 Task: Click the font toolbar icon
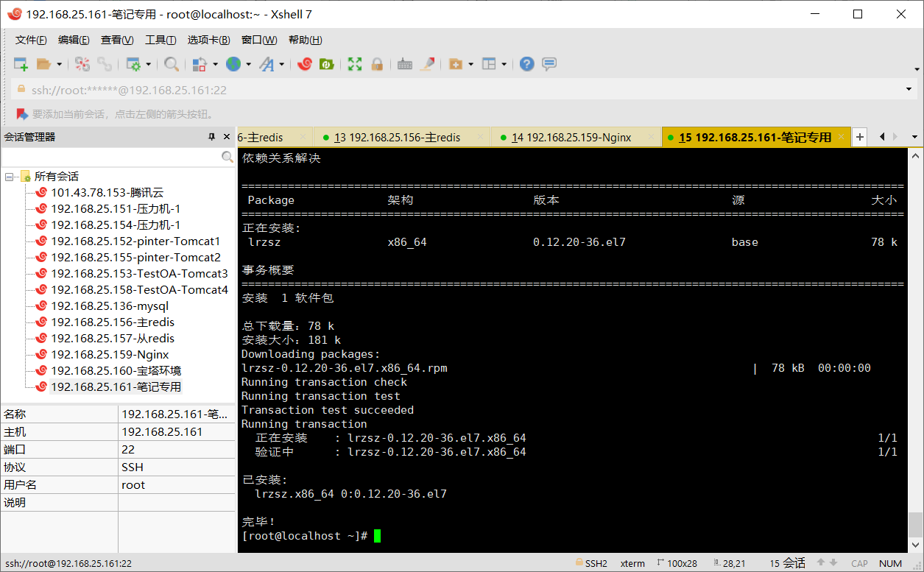pyautogui.click(x=267, y=64)
